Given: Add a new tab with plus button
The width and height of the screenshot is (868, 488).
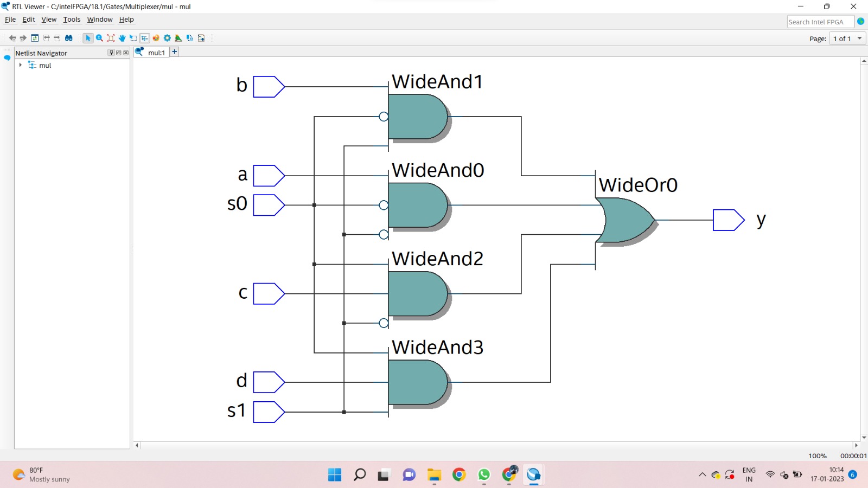Looking at the screenshot, I should coord(175,52).
